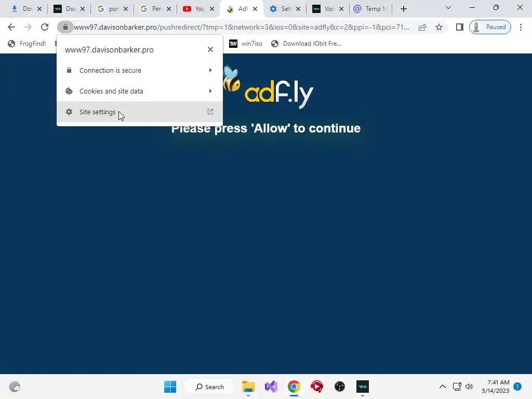The width and height of the screenshot is (532, 399).
Task: Open the Download IObit Free bookmark
Action: coord(307,44)
